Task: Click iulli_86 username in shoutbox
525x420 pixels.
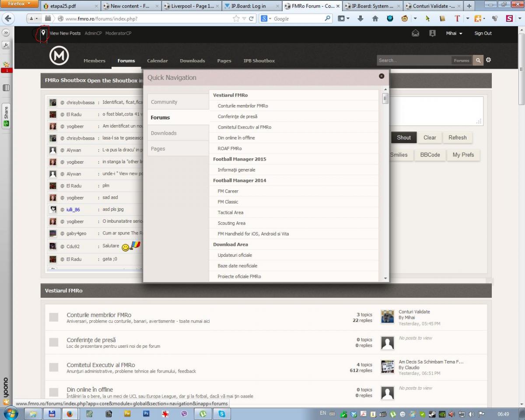Action: pyautogui.click(x=73, y=210)
